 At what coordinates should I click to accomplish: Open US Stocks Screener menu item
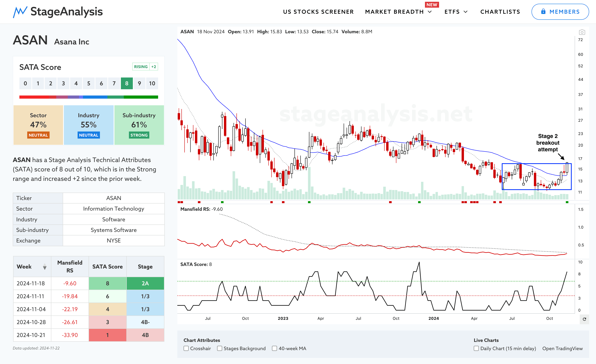(x=318, y=12)
